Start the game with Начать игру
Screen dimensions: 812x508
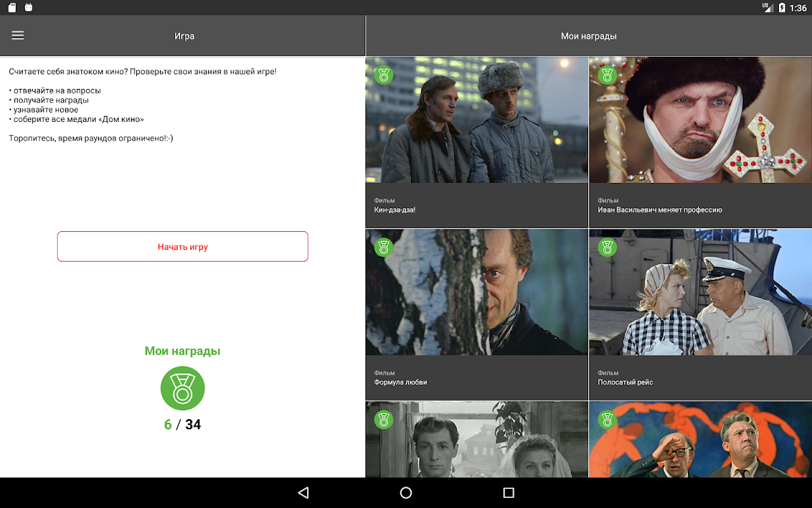(183, 246)
